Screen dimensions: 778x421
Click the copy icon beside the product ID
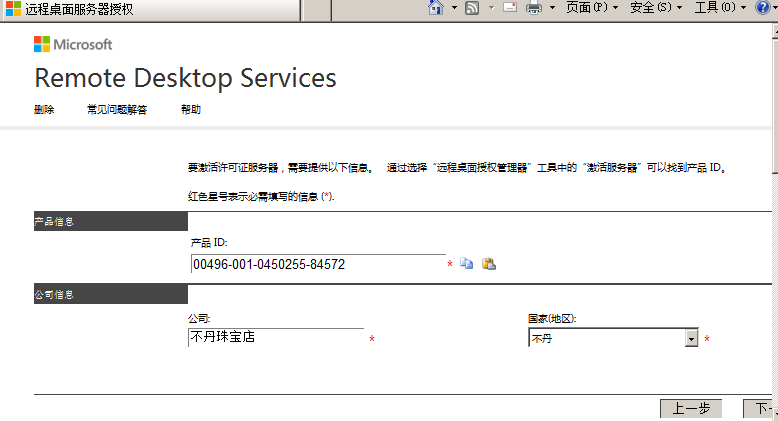(x=466, y=264)
